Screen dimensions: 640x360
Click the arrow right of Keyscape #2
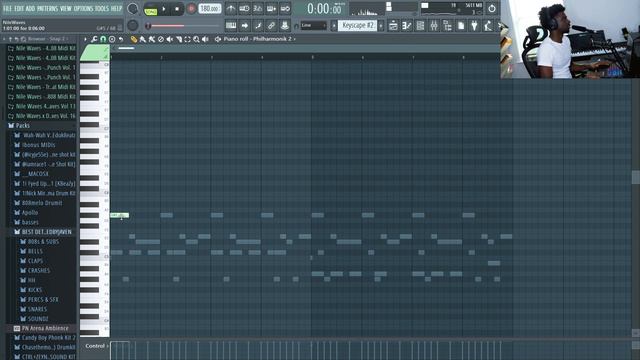pos(381,25)
